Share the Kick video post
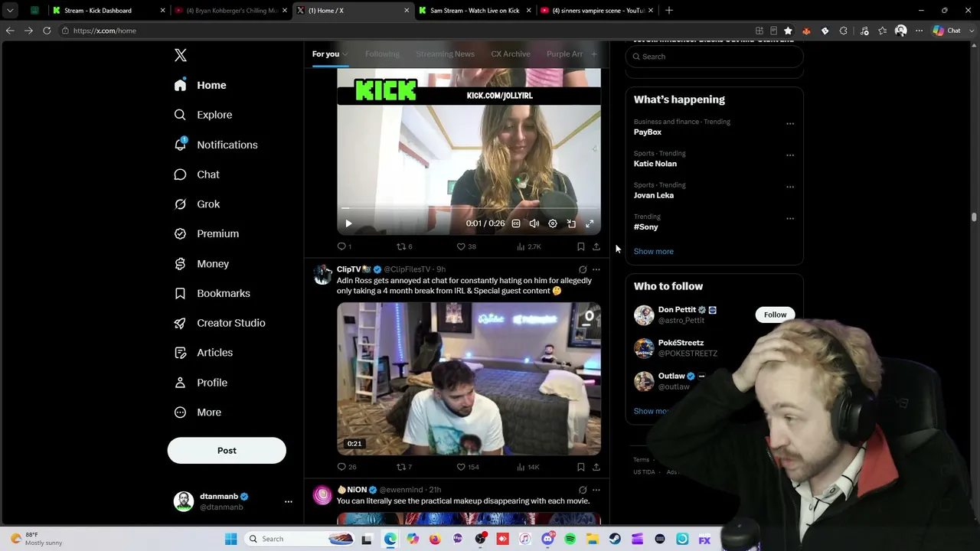The height and width of the screenshot is (551, 980). (596, 246)
